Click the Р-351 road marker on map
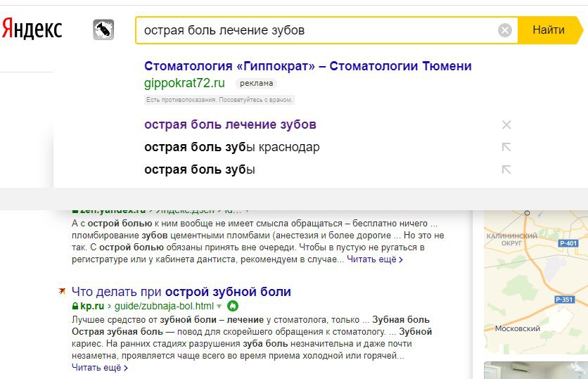The image size is (588, 379). [564, 300]
